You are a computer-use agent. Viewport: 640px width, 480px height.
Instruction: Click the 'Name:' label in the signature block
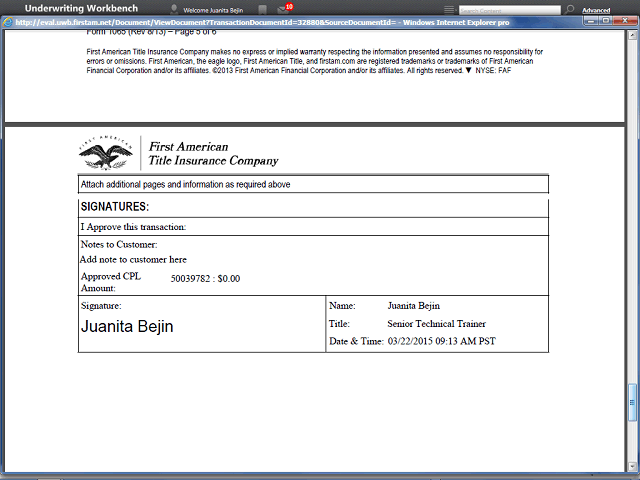[x=342, y=306]
